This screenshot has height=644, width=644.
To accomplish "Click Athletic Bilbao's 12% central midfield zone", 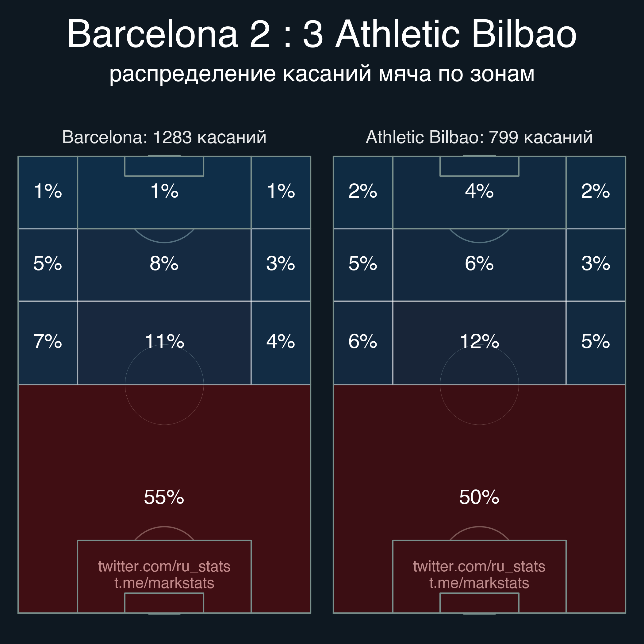I will [x=479, y=341].
